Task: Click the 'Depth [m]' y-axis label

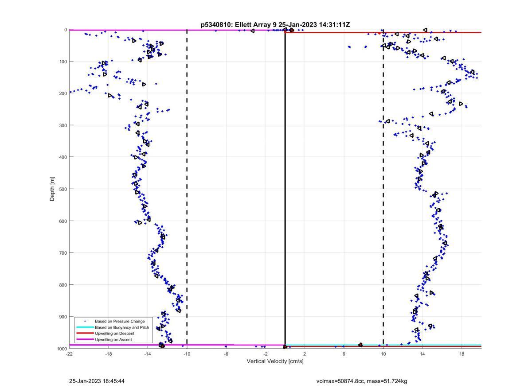Action: (52, 189)
